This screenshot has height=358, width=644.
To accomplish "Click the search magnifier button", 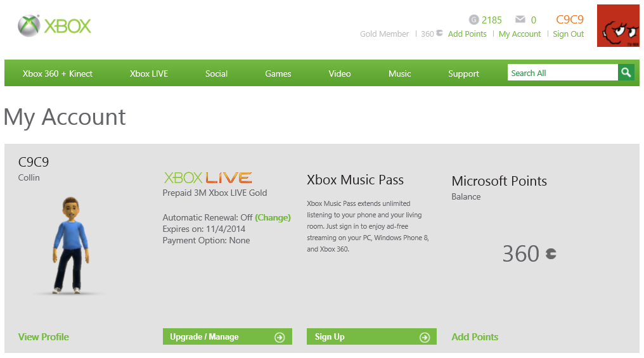I will tap(626, 73).
